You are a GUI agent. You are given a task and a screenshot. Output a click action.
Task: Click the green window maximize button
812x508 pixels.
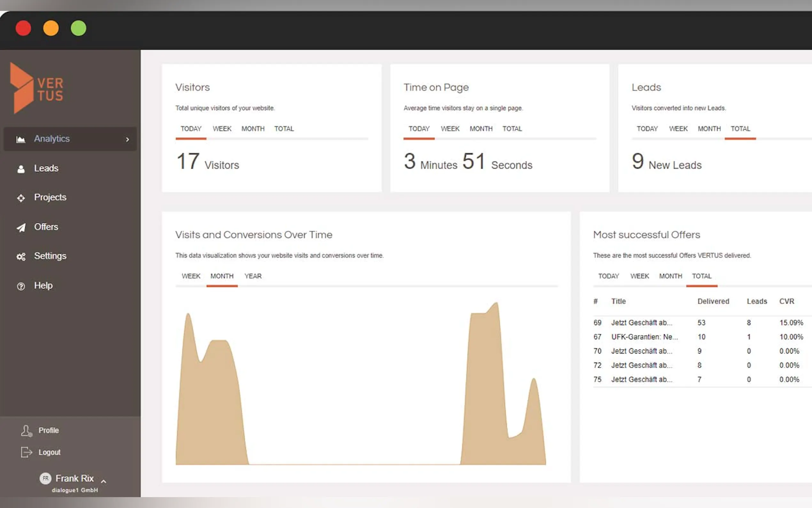click(78, 28)
